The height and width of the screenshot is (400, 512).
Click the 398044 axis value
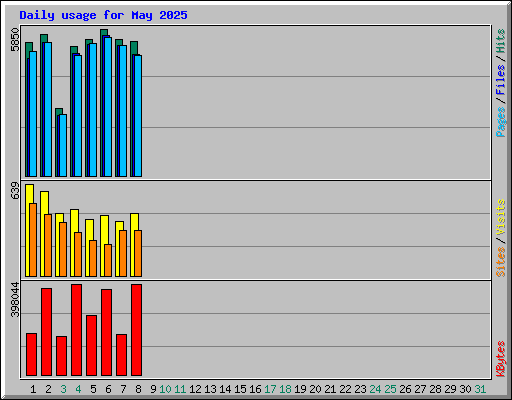[15, 300]
